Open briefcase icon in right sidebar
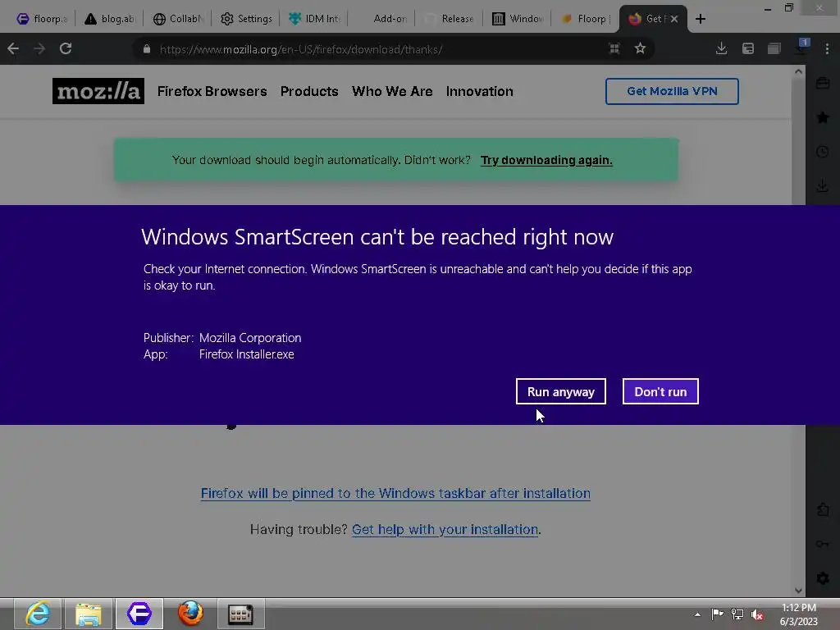The width and height of the screenshot is (840, 630). tap(823, 83)
